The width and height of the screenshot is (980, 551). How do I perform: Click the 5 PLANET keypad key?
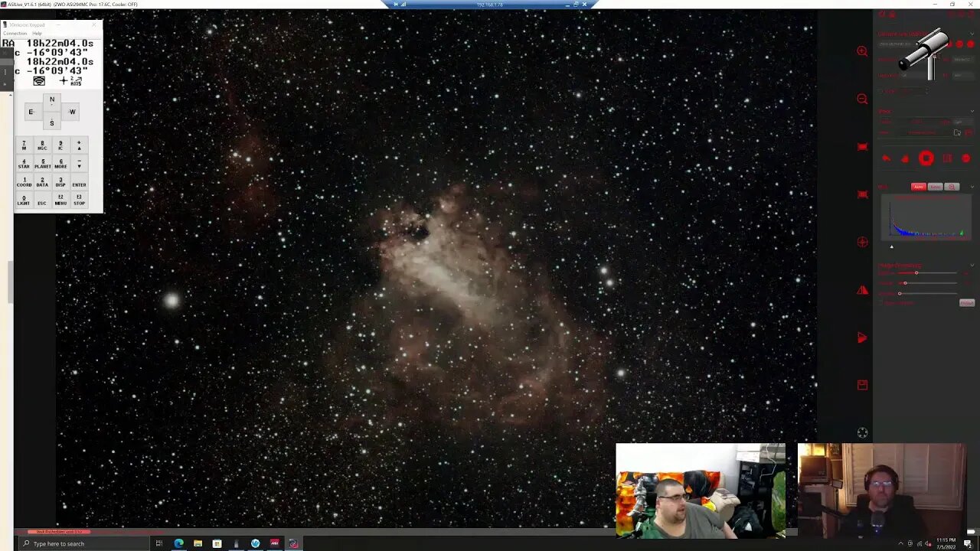(42, 163)
